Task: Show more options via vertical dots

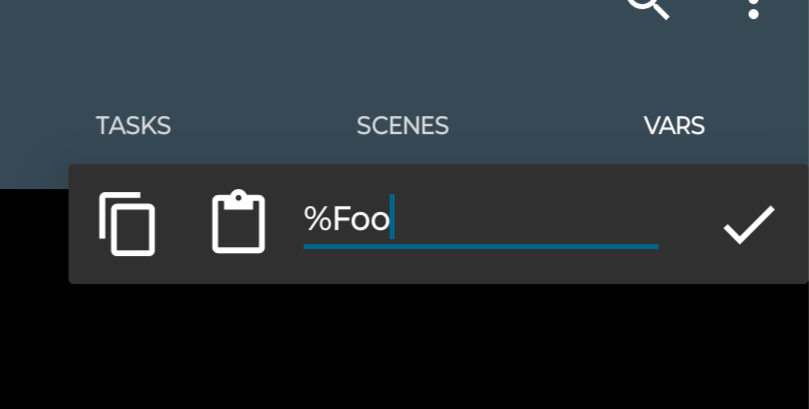Action: (x=754, y=7)
